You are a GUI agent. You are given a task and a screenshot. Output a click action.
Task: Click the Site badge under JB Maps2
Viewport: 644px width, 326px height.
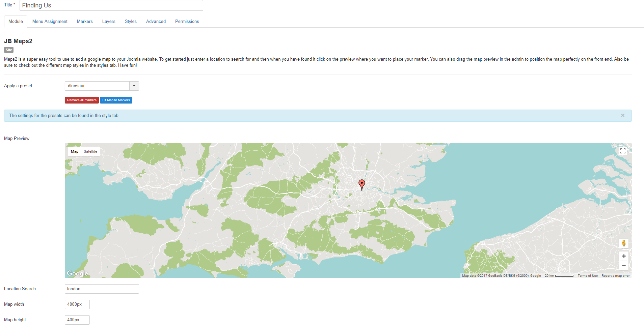pyautogui.click(x=9, y=50)
